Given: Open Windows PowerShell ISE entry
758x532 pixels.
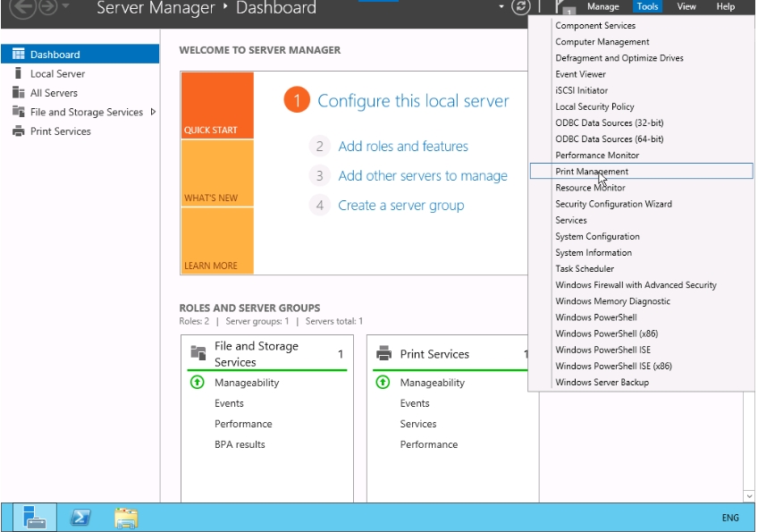Looking at the screenshot, I should coord(642,350).
